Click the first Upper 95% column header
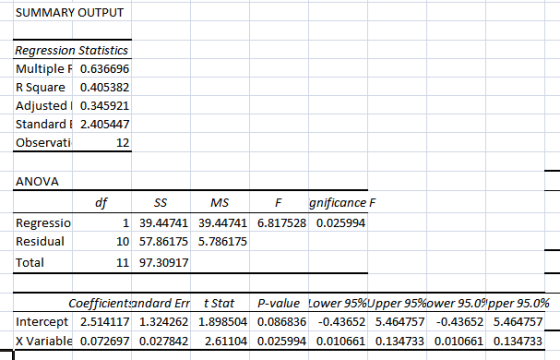This screenshot has width=560, height=360. (397, 303)
